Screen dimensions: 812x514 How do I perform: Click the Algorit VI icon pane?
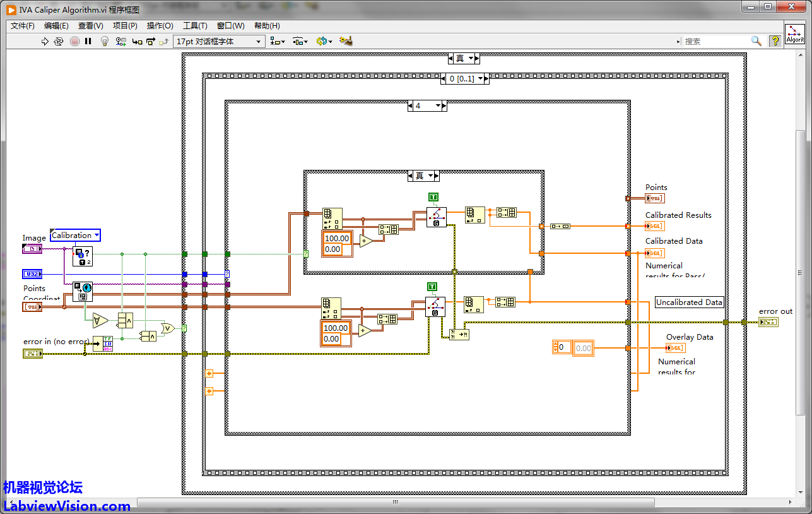pos(795,34)
